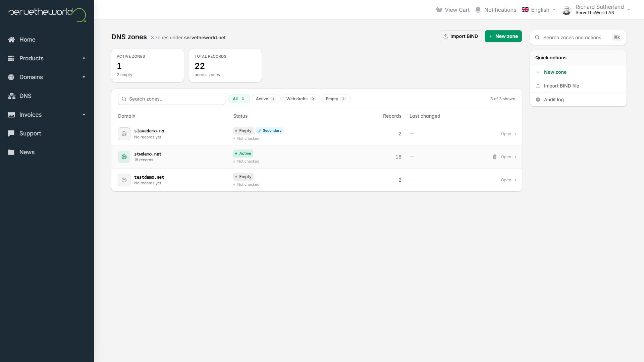Click the Import BIND button

click(461, 36)
